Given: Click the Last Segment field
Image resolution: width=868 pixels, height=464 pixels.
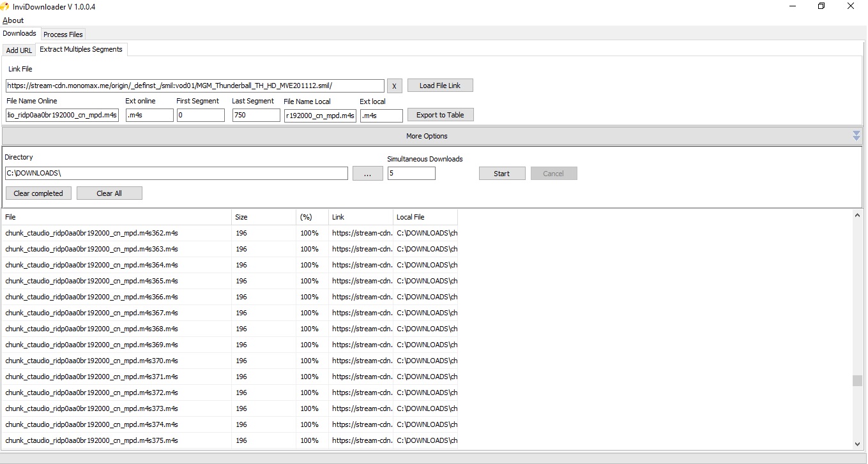Looking at the screenshot, I should pos(256,115).
